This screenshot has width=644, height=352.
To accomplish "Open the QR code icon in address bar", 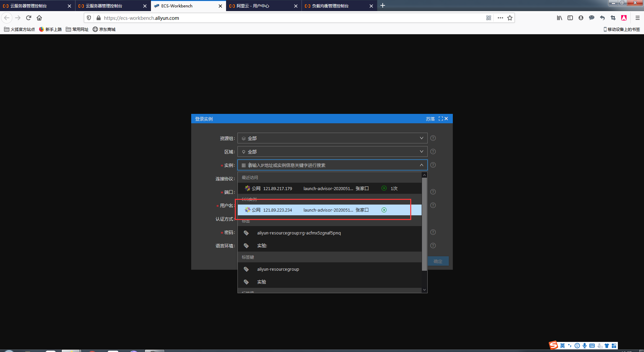I will (488, 18).
